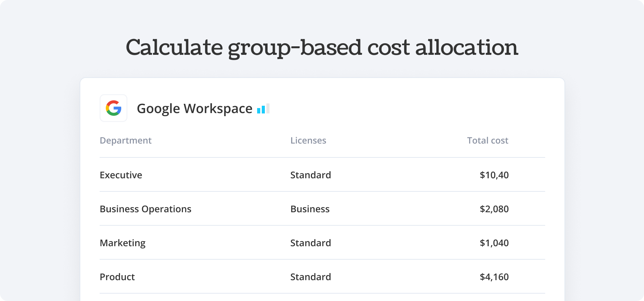Select the Executive department row label
This screenshot has height=301, width=644.
coord(121,175)
